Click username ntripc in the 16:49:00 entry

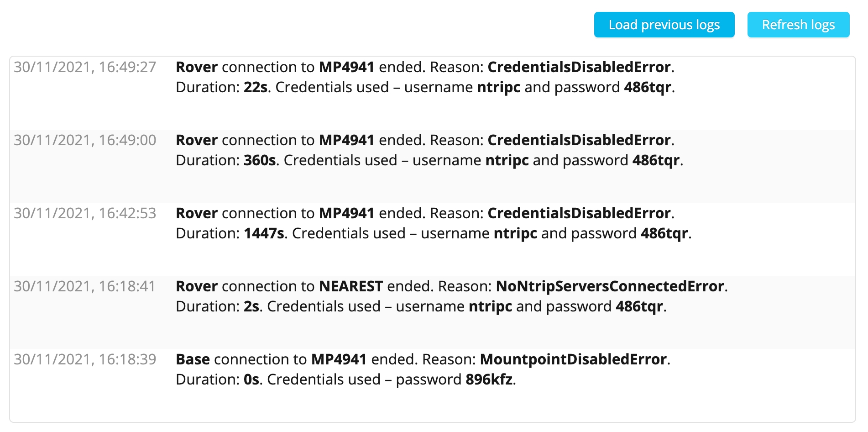pos(507,160)
